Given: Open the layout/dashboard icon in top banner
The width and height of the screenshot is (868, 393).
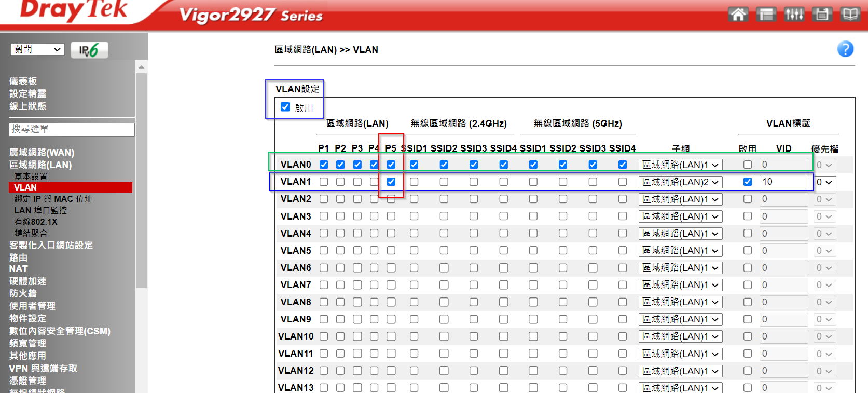Looking at the screenshot, I should pos(766,14).
